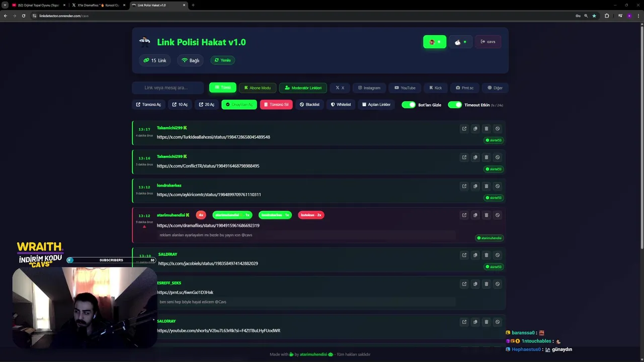Copy the aykiricomtr status link
Screen dimensions: 644x362
475,186
